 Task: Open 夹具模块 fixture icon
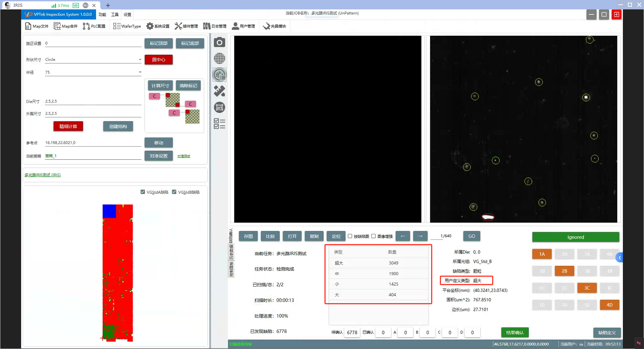tap(274, 26)
